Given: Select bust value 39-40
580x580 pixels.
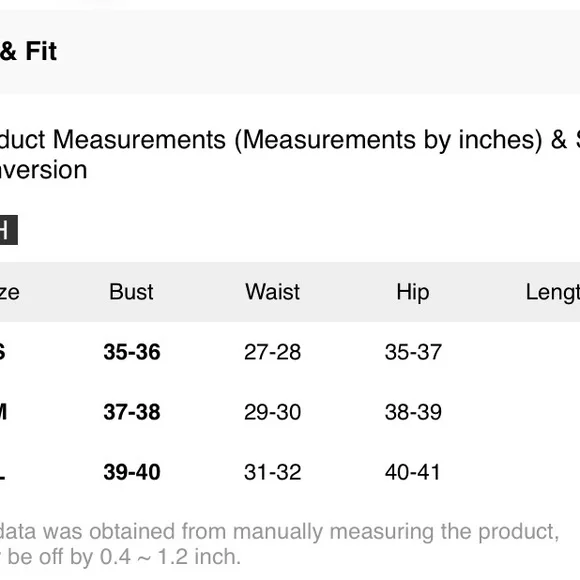Looking at the screenshot, I should point(132,472).
